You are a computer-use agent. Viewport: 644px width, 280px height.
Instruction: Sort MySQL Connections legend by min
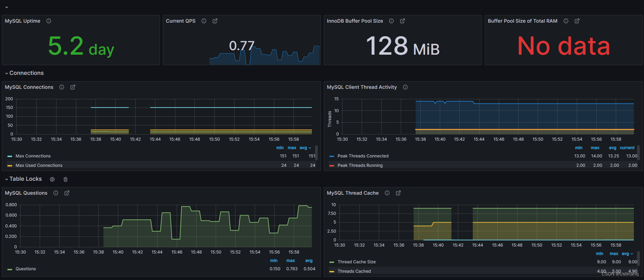(280, 148)
